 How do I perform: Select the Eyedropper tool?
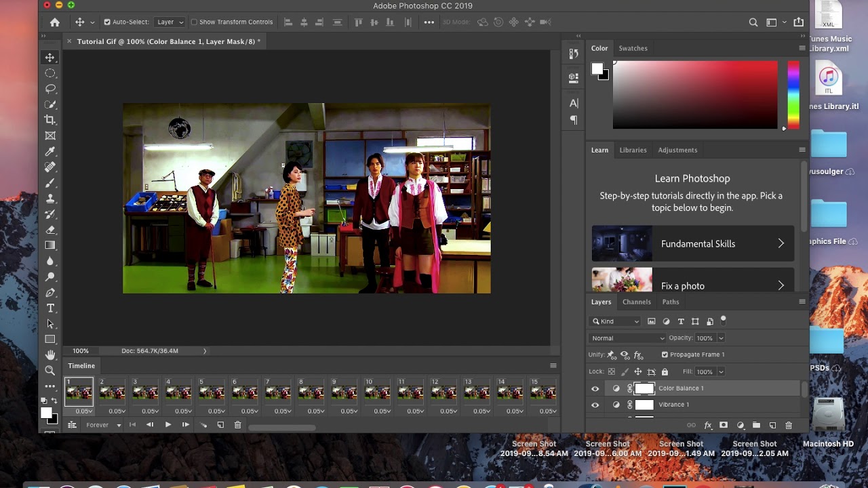tap(50, 152)
